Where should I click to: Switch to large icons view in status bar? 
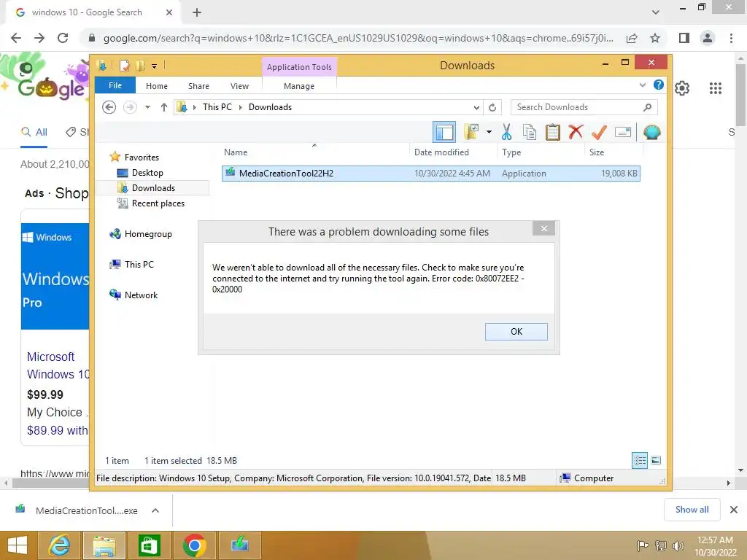656,460
